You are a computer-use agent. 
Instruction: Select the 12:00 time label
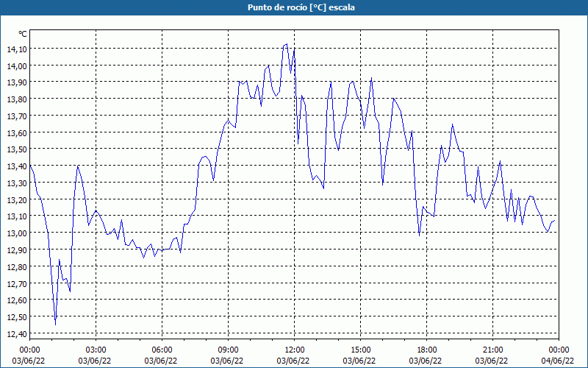pos(295,350)
